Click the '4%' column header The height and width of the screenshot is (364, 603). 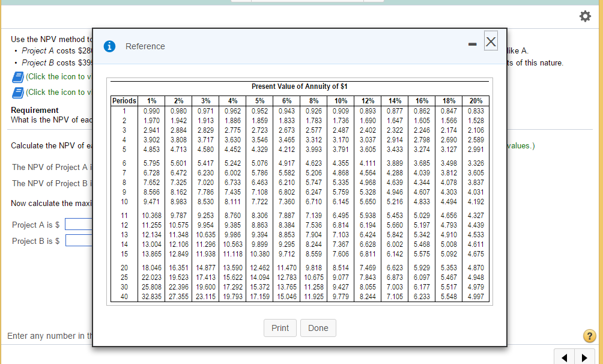(232, 101)
